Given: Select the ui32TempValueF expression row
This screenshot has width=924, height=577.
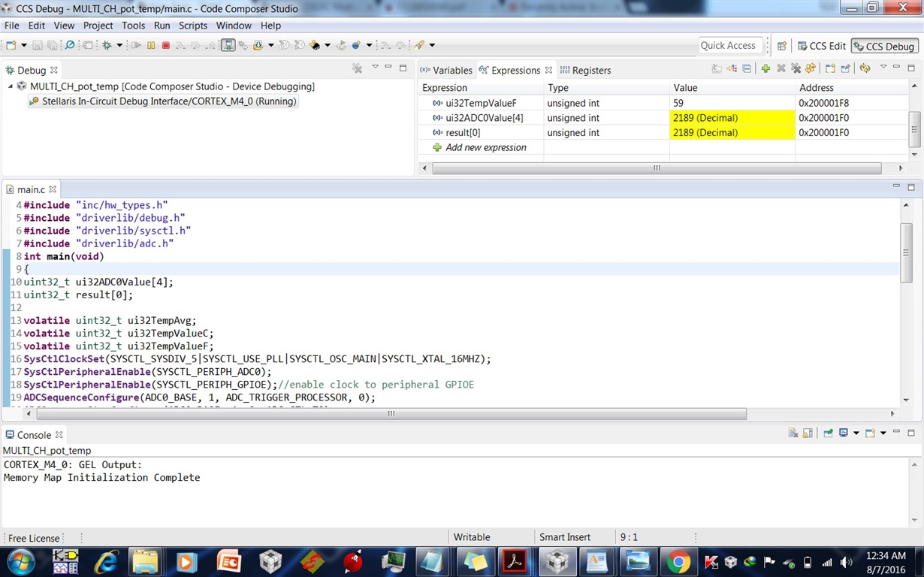Looking at the screenshot, I should pyautogui.click(x=663, y=103).
